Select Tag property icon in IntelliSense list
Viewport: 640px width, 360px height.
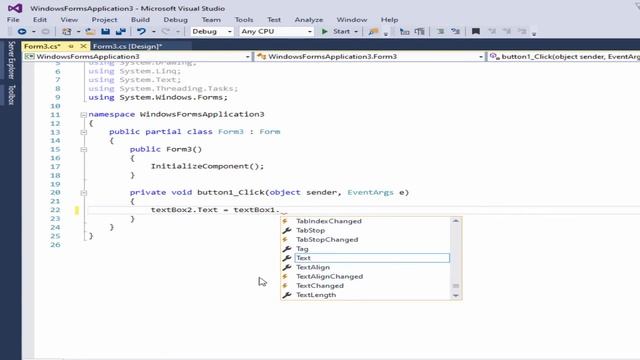pyautogui.click(x=287, y=249)
